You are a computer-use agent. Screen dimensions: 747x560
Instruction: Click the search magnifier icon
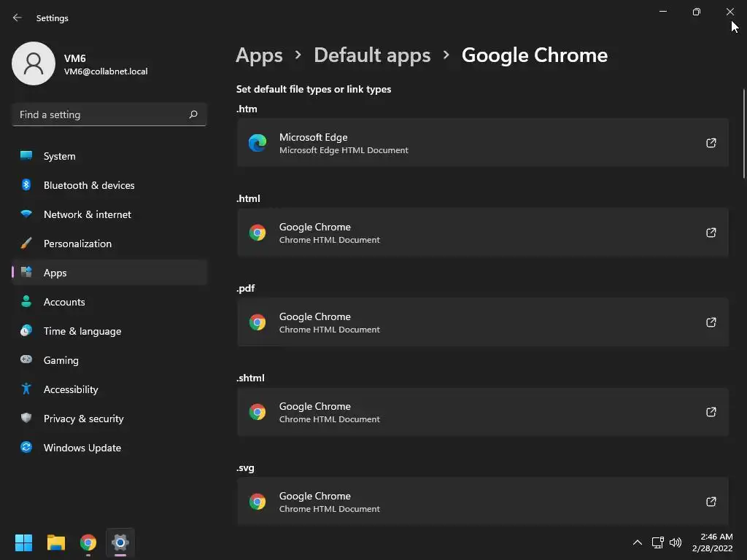point(193,114)
